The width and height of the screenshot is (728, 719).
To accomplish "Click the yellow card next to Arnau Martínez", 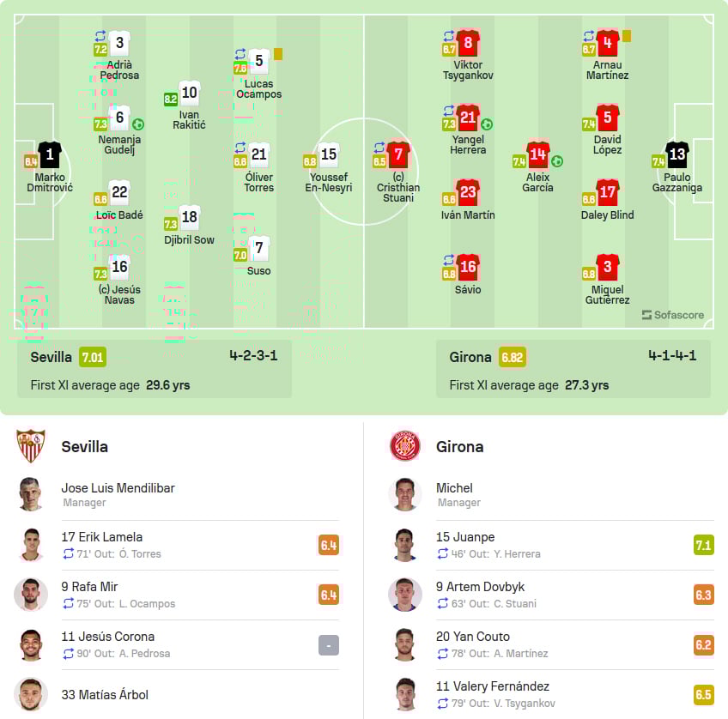I will tap(627, 36).
